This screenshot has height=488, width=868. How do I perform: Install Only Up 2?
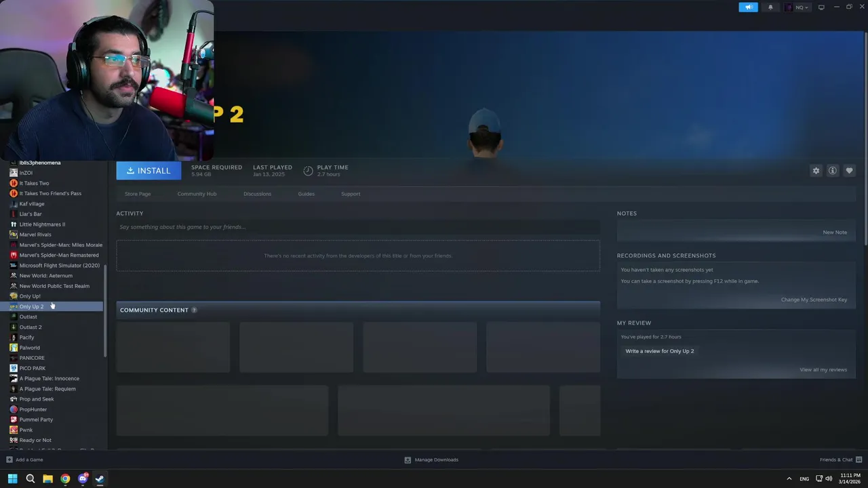coord(149,171)
